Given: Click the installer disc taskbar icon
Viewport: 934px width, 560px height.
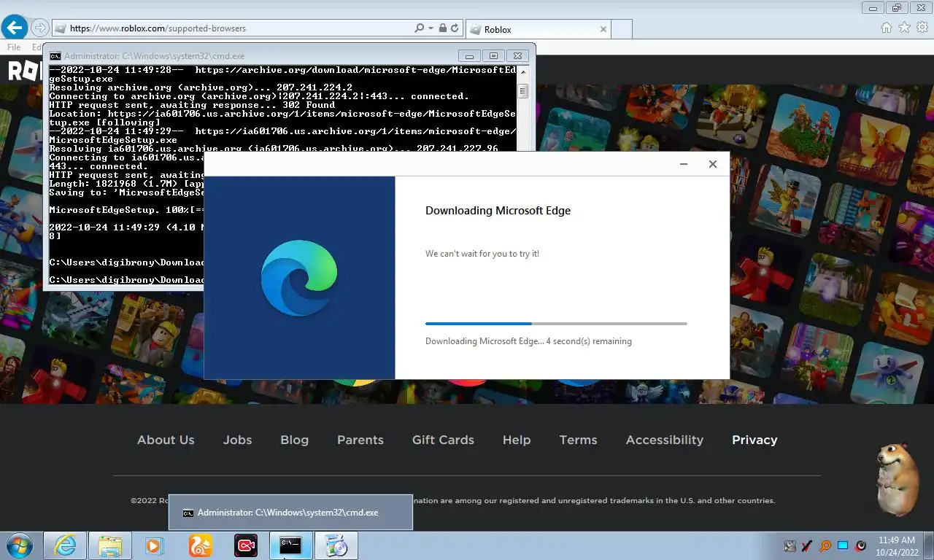Looking at the screenshot, I should click(x=336, y=545).
